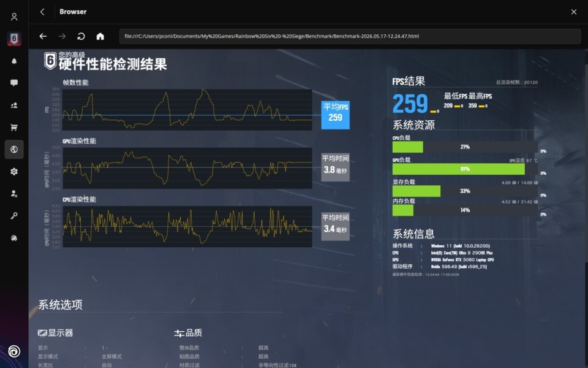This screenshot has height=368, width=588.
Task: Open the friends list icon in sidebar
Action: click(x=14, y=105)
